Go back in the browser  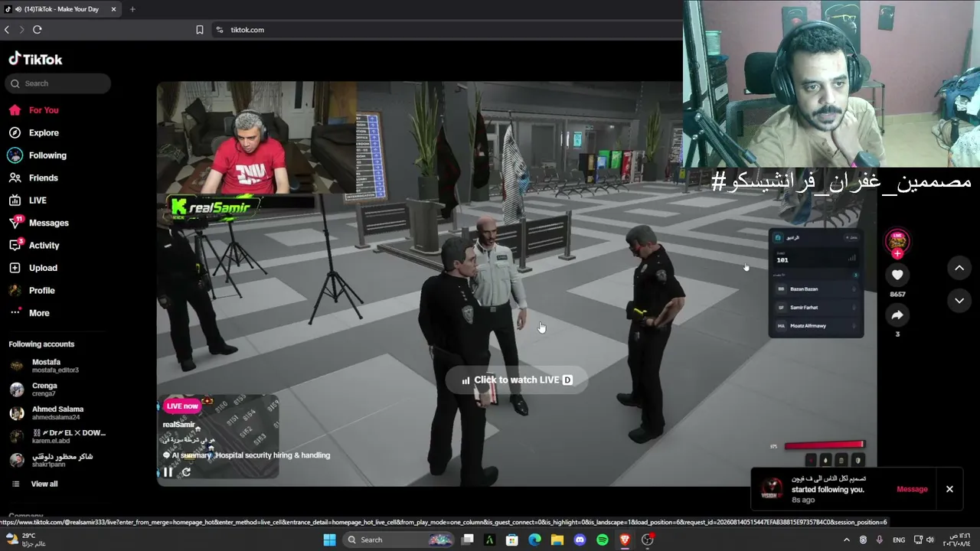[7, 30]
